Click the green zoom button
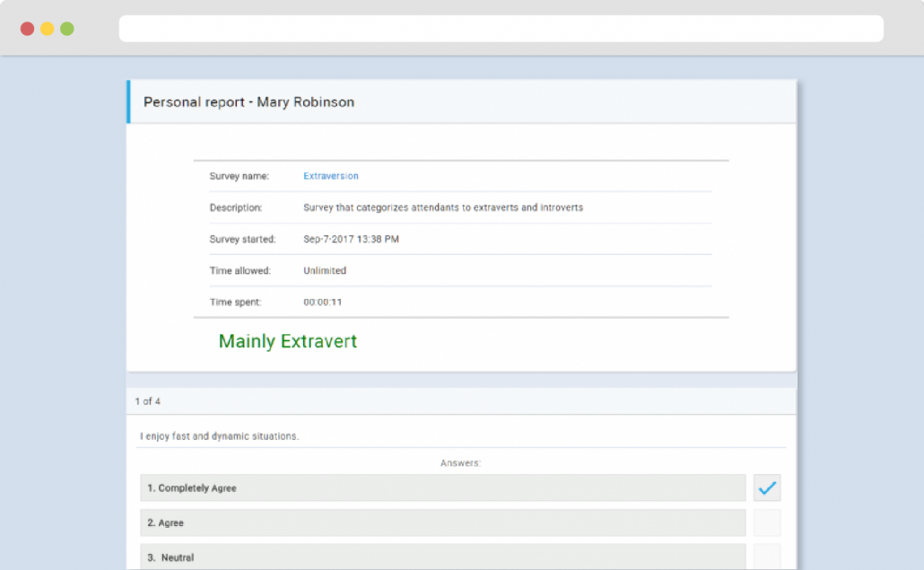Image resolution: width=924 pixels, height=570 pixels. point(66,28)
